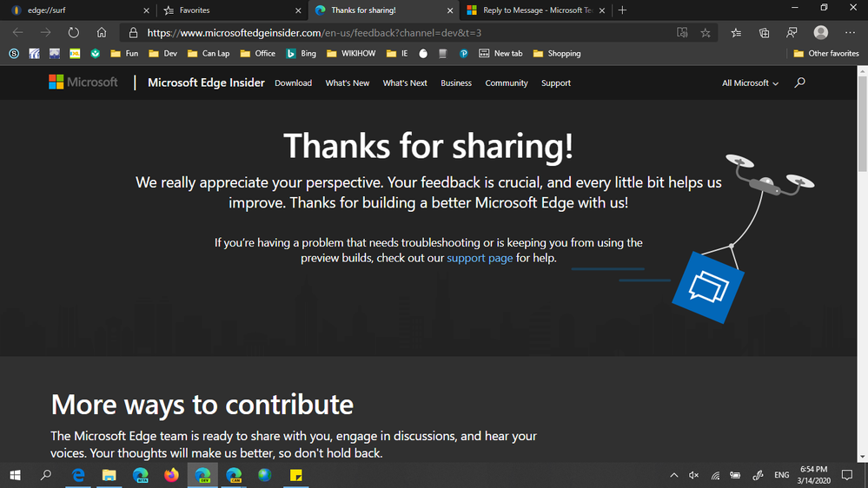
Task: Open the New tab bookmark
Action: point(500,54)
